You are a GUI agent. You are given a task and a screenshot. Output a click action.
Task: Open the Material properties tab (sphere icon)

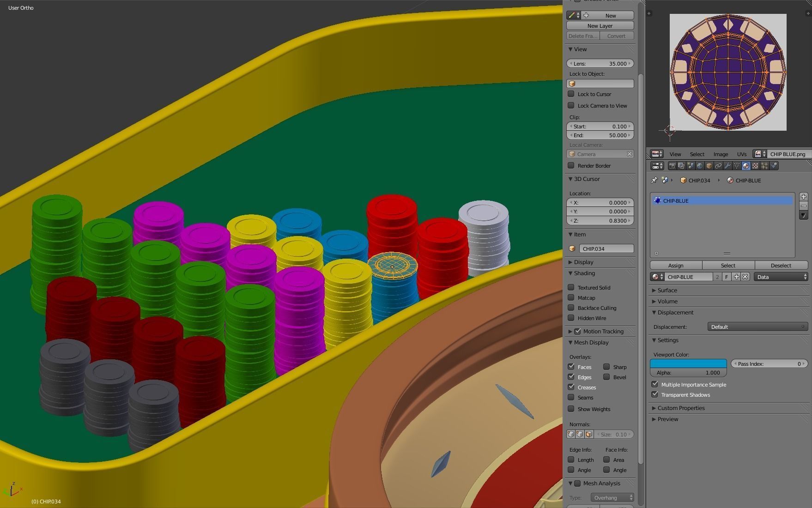746,166
